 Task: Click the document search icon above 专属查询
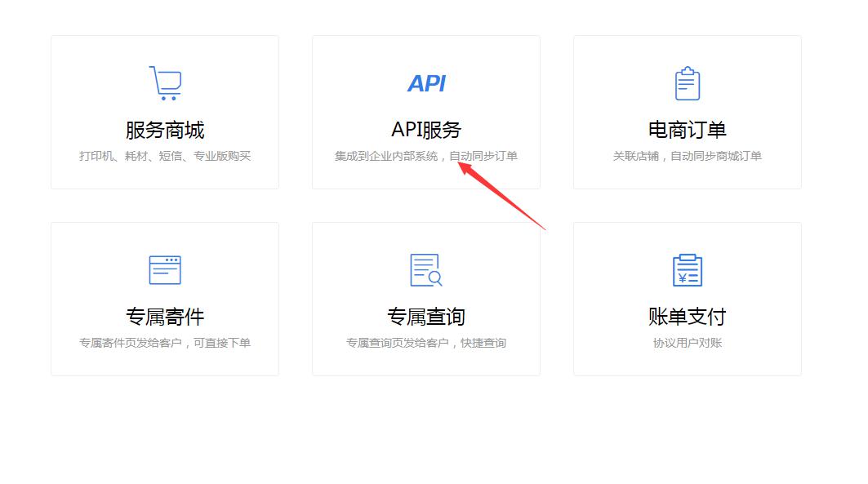[x=425, y=270]
